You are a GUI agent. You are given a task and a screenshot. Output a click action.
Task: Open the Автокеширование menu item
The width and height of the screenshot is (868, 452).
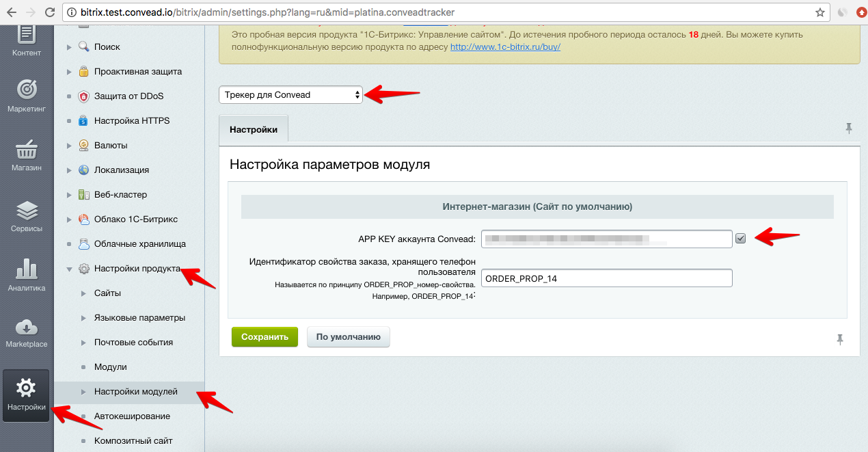click(x=132, y=416)
